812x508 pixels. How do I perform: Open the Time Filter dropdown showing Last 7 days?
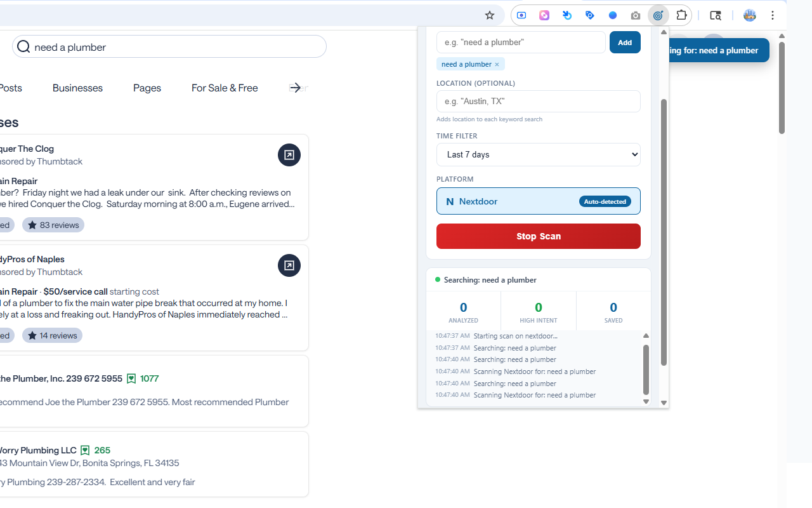539,154
